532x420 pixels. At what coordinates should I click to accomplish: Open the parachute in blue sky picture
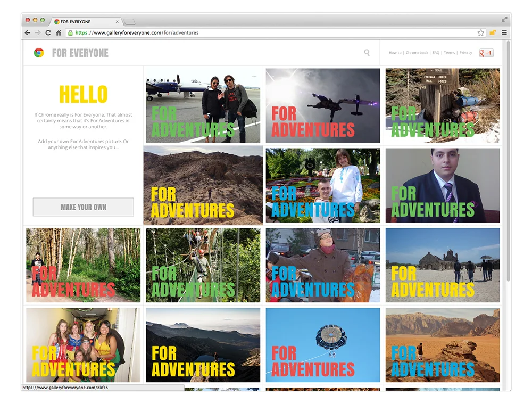323,345
